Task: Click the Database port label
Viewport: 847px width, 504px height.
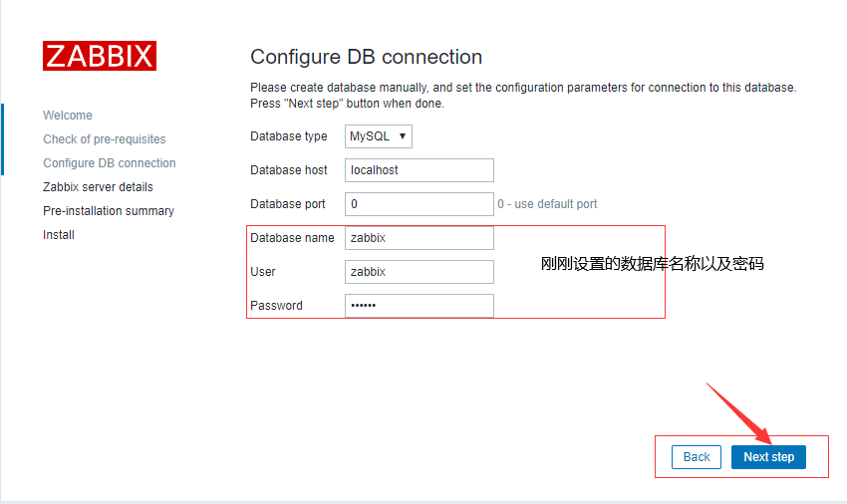Action: coord(288,204)
